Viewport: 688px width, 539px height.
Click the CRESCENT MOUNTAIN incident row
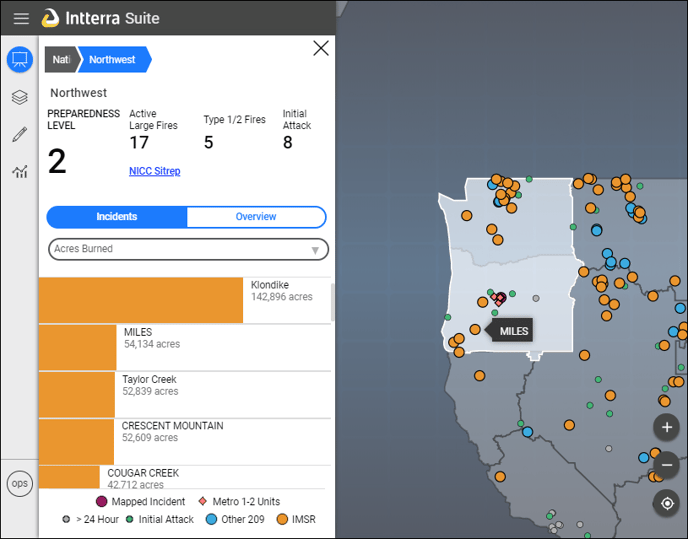click(185, 442)
